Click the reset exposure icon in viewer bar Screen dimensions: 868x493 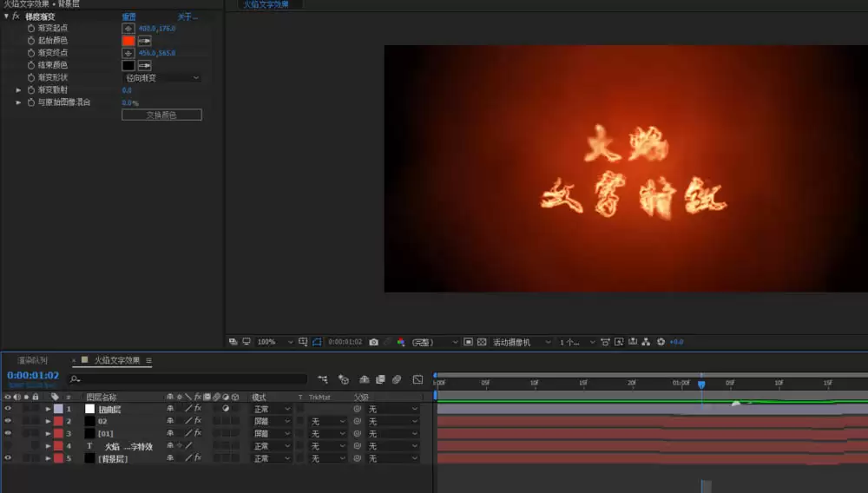click(661, 342)
